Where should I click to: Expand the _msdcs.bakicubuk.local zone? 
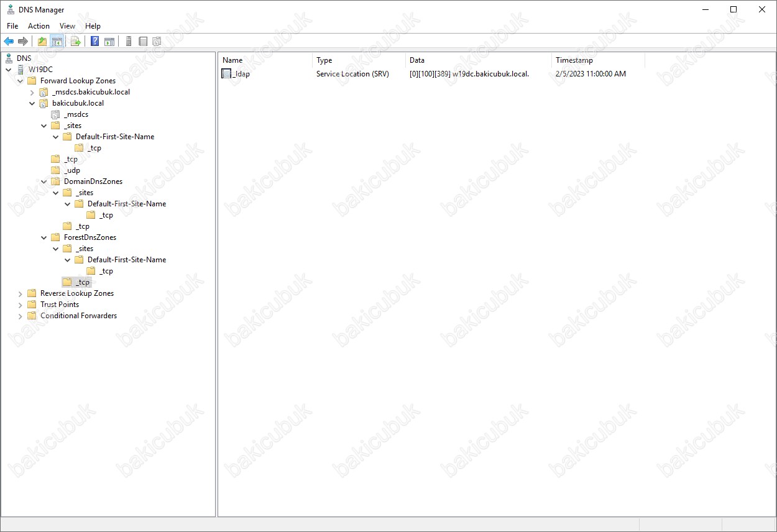tap(32, 92)
